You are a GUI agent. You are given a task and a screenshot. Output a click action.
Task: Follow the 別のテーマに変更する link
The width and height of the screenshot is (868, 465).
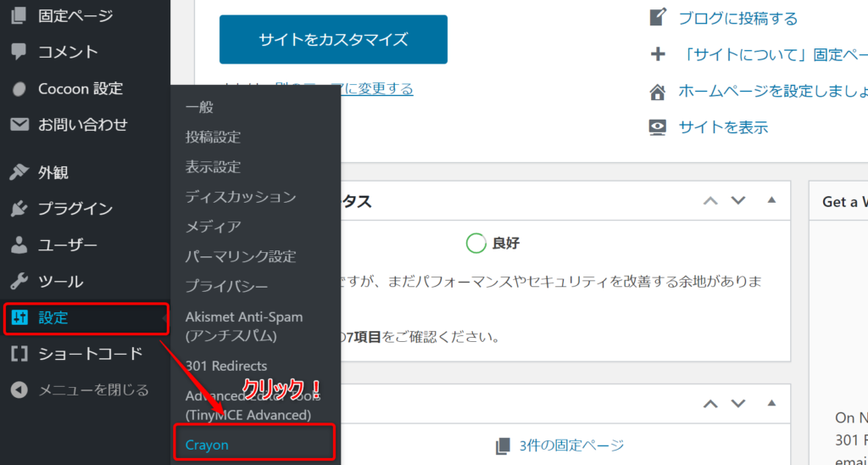coord(344,89)
